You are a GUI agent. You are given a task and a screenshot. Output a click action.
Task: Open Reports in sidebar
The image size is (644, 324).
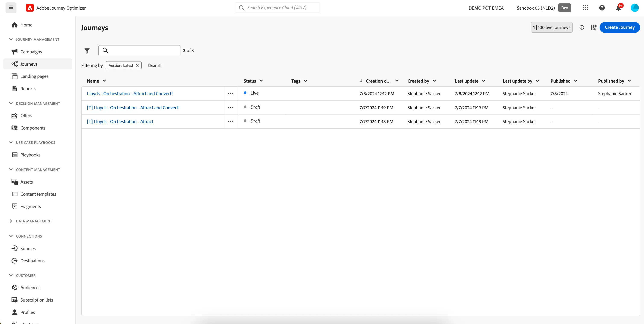point(28,89)
